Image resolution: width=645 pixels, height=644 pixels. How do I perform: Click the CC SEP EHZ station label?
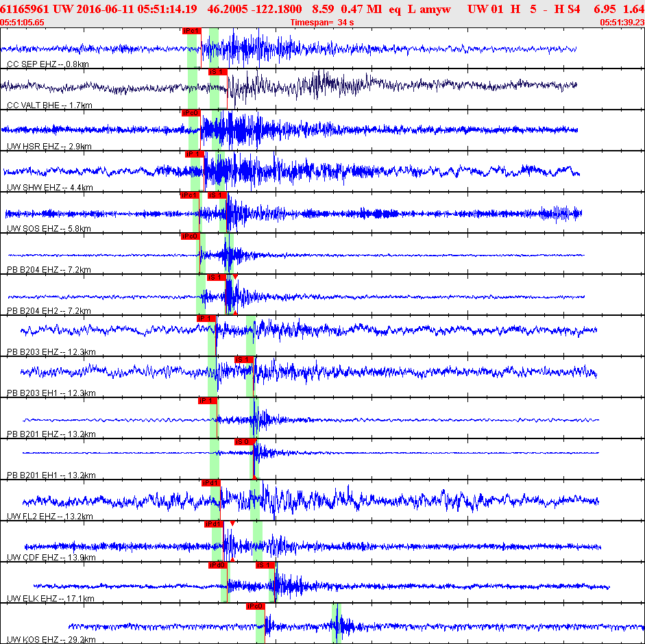pyautogui.click(x=48, y=64)
